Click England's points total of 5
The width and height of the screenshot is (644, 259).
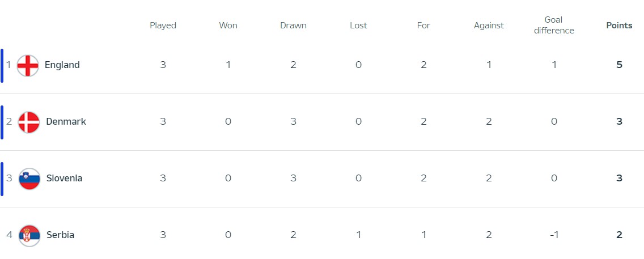point(620,65)
